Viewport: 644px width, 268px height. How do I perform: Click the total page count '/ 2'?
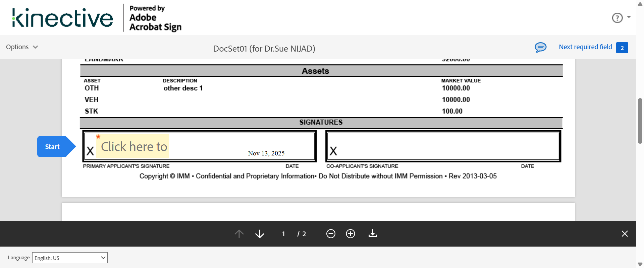pyautogui.click(x=302, y=234)
